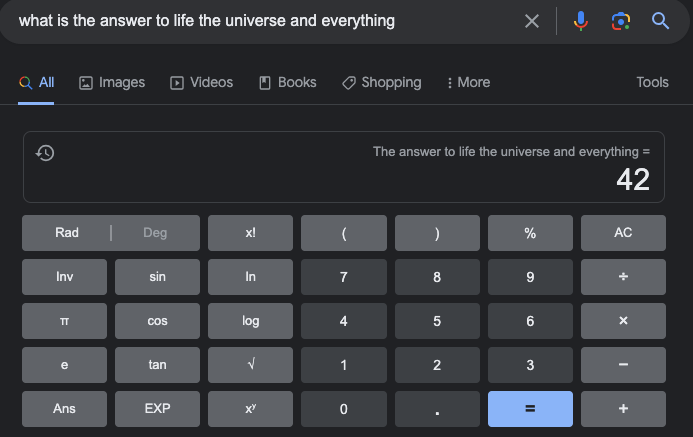Viewport: 693px width, 437px height.
Task: Switch to the Videos tab
Action: [202, 83]
